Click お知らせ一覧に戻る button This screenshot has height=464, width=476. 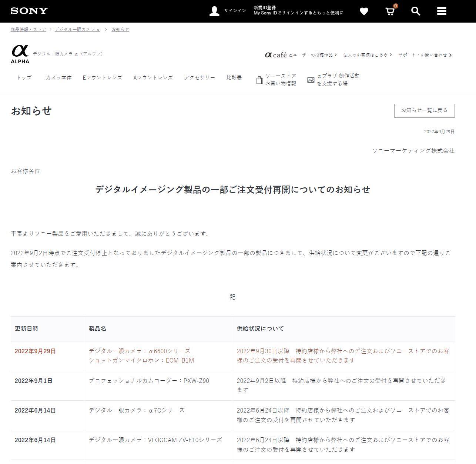click(x=424, y=110)
